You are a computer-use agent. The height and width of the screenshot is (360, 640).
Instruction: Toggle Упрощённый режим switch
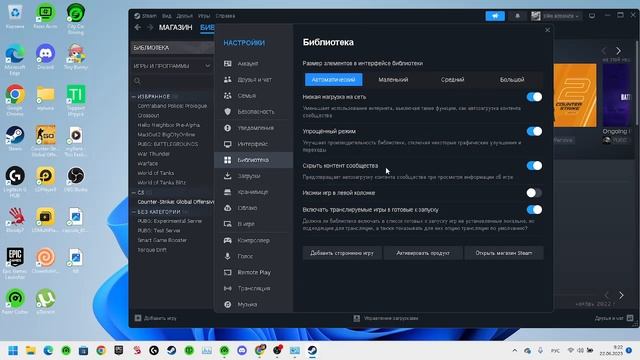point(534,131)
